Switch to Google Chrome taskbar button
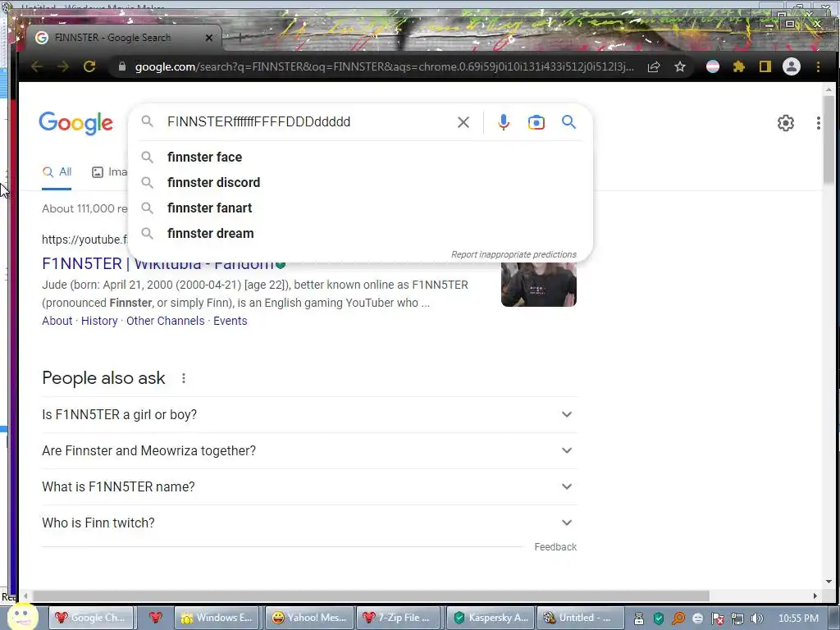840x630 pixels. click(91, 618)
